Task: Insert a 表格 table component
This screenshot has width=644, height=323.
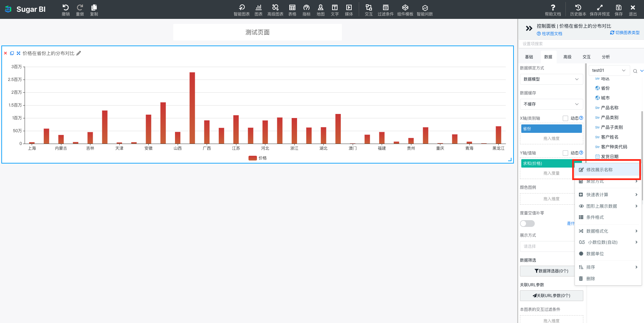Action: (x=292, y=10)
